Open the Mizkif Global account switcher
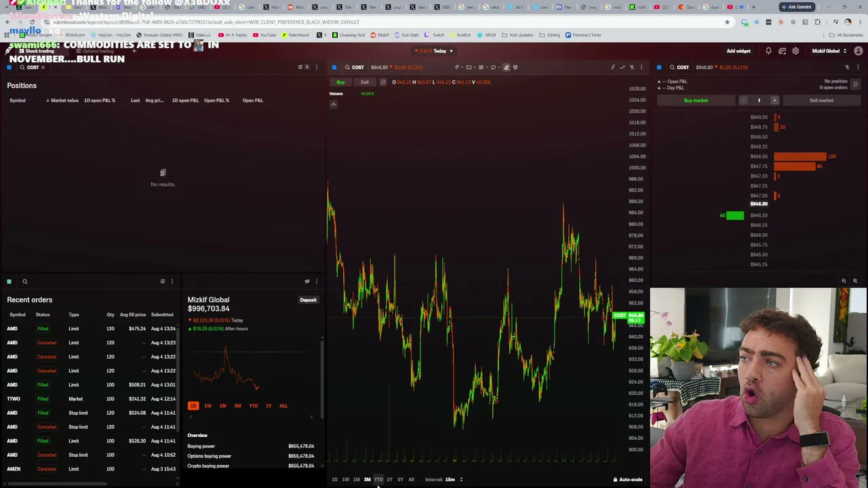Image resolution: width=868 pixels, height=488 pixels. (x=829, y=51)
